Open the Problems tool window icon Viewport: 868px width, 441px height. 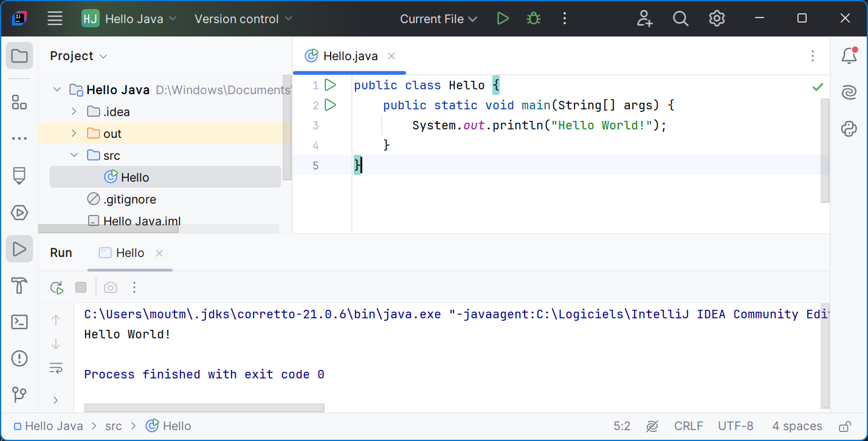tap(19, 358)
